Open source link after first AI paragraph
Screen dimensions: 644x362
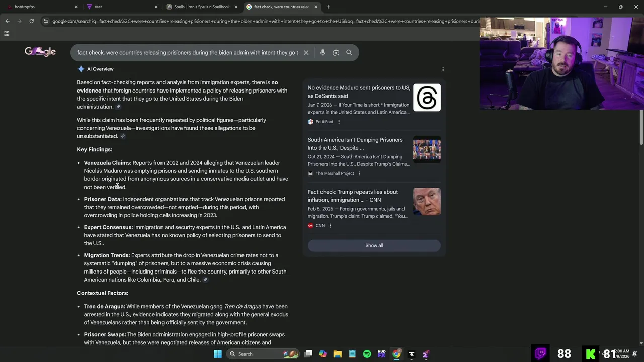tap(118, 107)
